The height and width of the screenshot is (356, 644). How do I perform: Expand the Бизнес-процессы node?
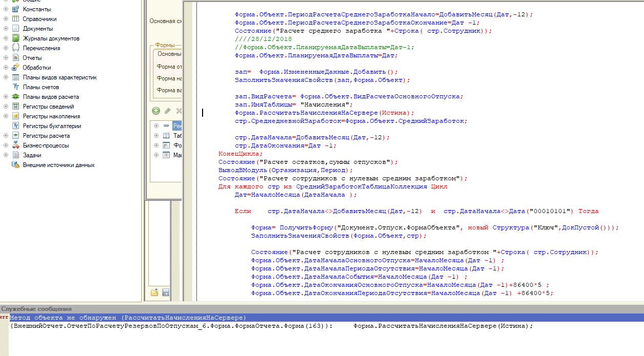point(6,145)
